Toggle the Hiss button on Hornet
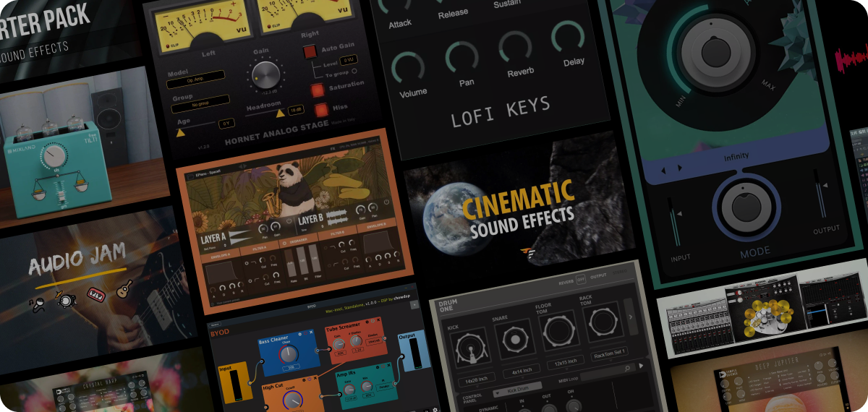This screenshot has height=412, width=868. point(322,110)
